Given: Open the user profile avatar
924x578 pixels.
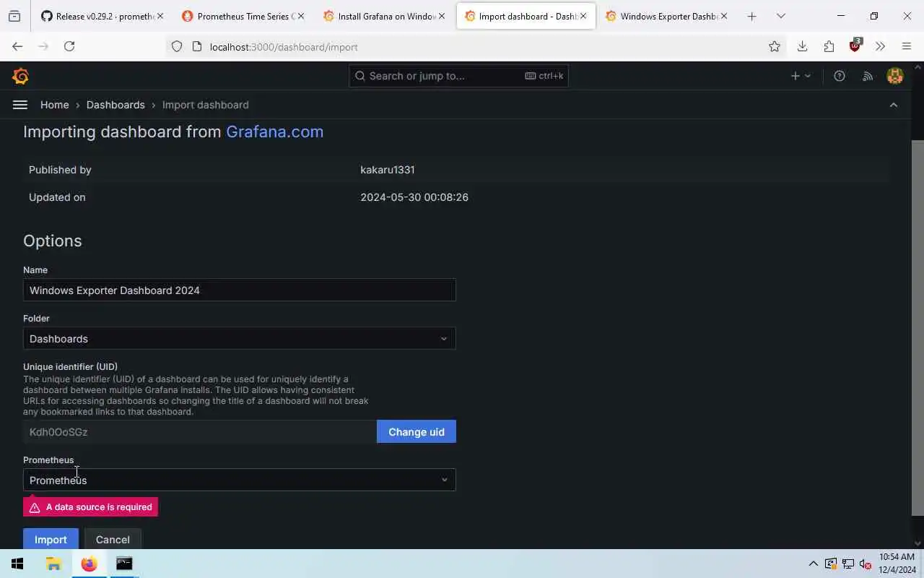Looking at the screenshot, I should pyautogui.click(x=895, y=76).
